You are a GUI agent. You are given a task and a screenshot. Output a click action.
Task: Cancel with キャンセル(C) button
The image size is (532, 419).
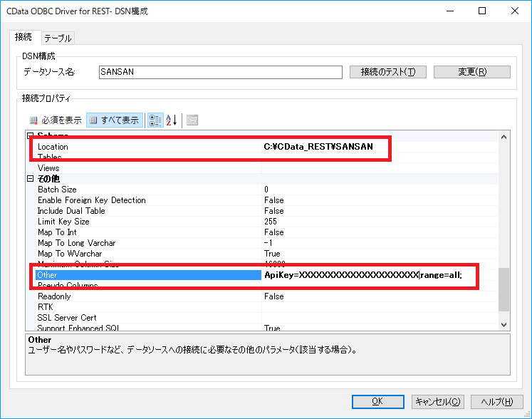pyautogui.click(x=438, y=402)
